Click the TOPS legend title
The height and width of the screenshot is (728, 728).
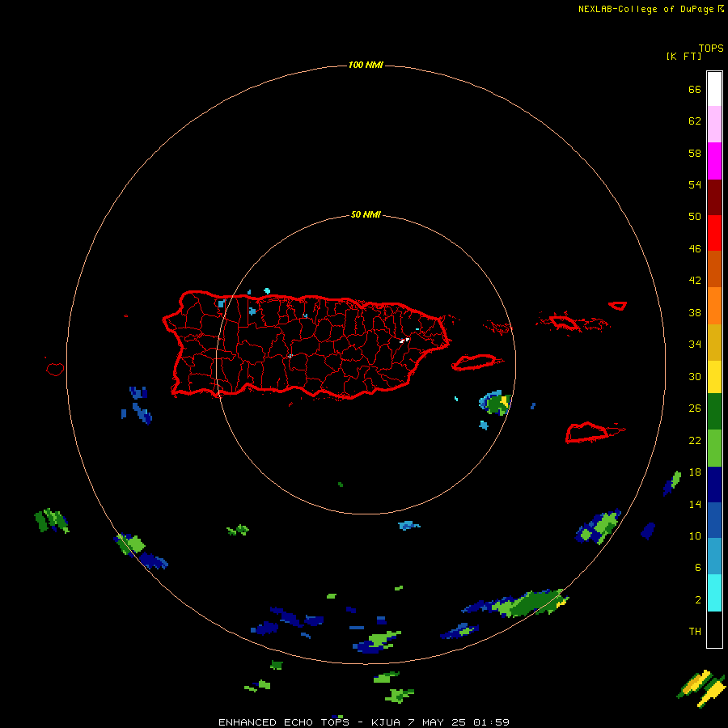click(711, 49)
